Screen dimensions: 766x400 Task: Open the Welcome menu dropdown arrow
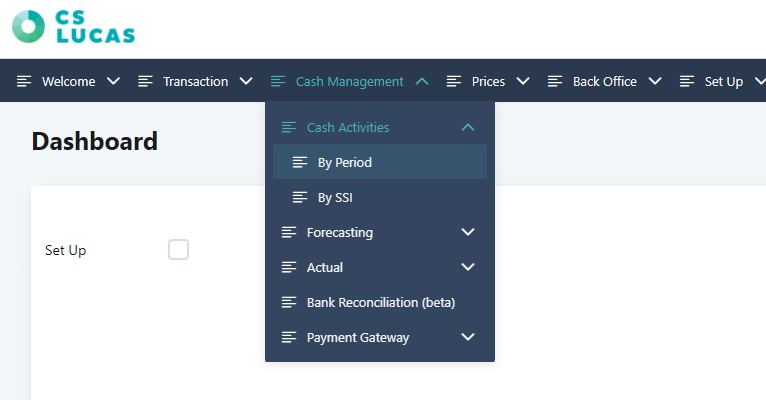(x=113, y=82)
